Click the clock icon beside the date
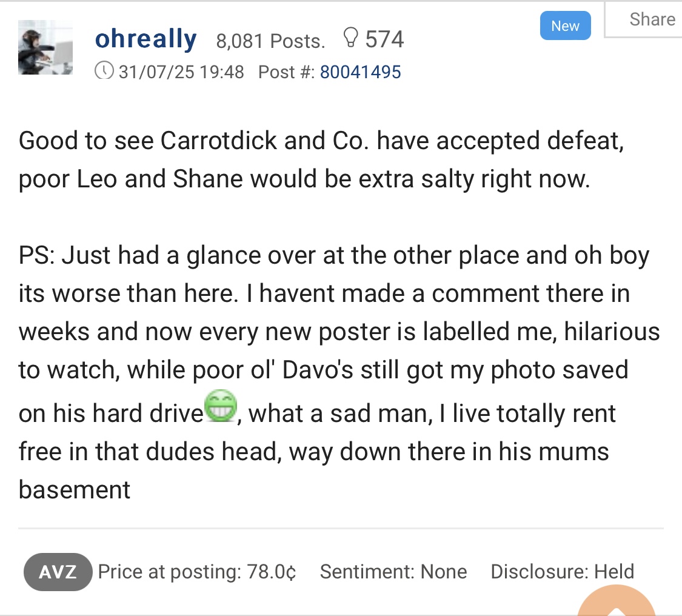This screenshot has height=616, width=682. click(x=104, y=72)
